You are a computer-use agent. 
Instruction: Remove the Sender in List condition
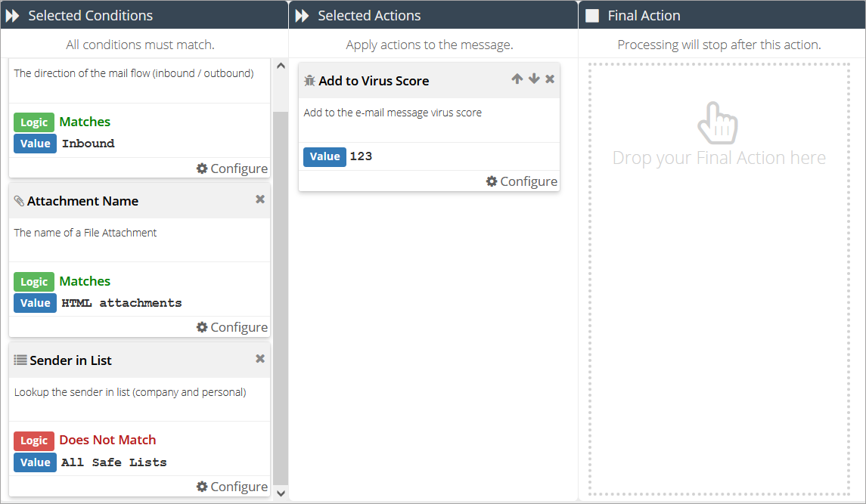tap(260, 359)
